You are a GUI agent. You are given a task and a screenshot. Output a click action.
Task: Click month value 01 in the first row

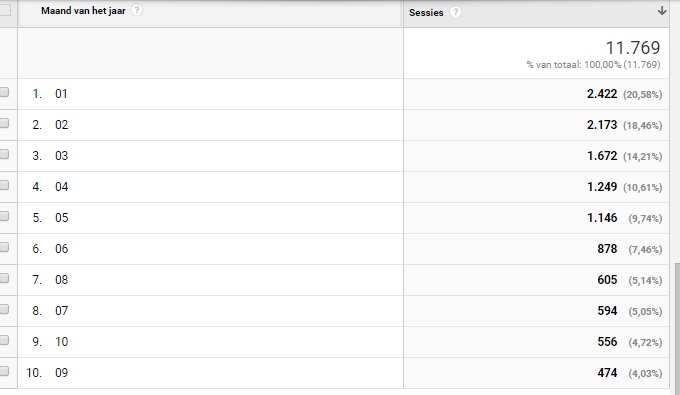coord(61,94)
